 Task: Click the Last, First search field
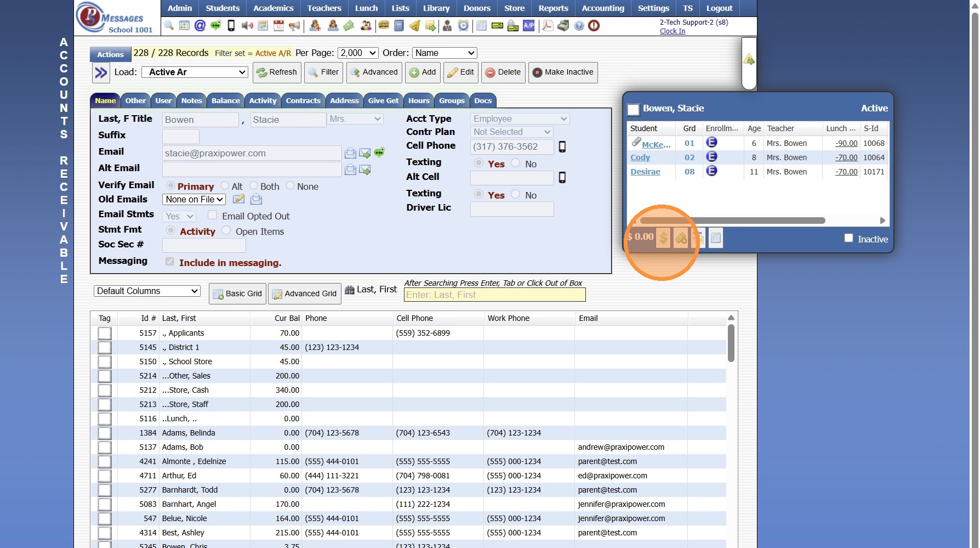point(494,295)
